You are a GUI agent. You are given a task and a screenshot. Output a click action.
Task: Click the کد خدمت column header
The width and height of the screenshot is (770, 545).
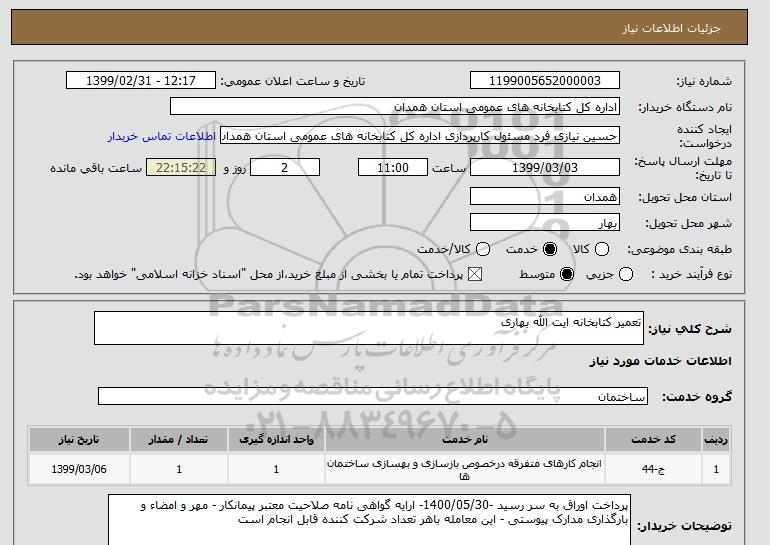[653, 439]
